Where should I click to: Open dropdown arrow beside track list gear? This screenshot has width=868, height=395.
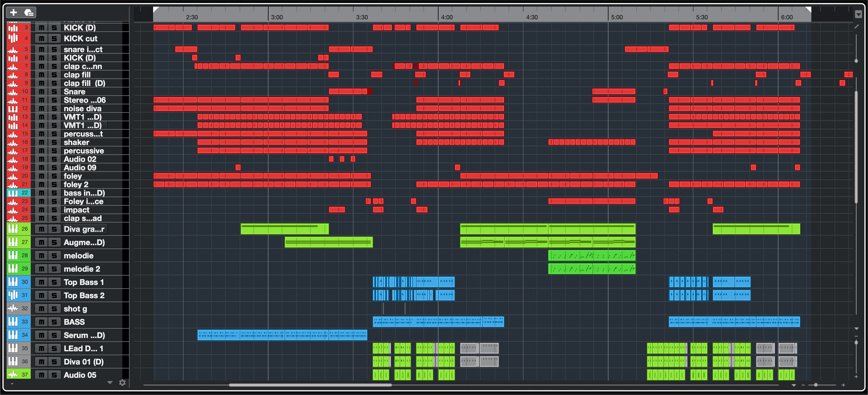tap(110, 383)
